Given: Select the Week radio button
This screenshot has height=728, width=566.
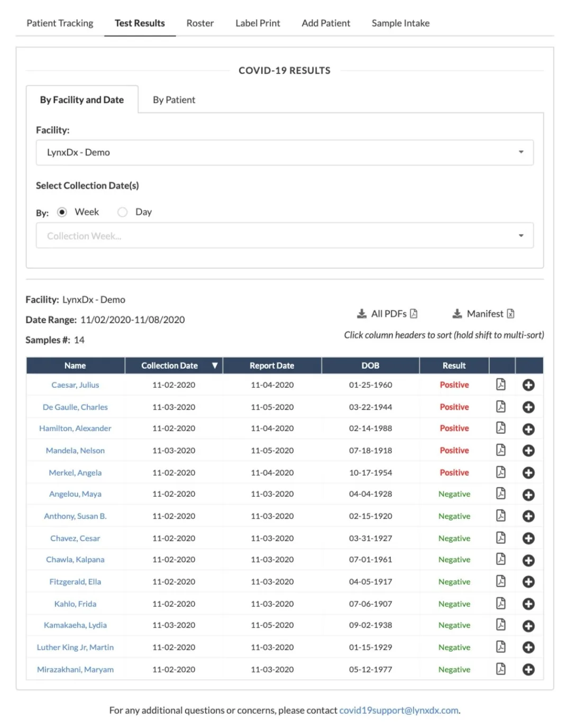Looking at the screenshot, I should pyautogui.click(x=62, y=212).
